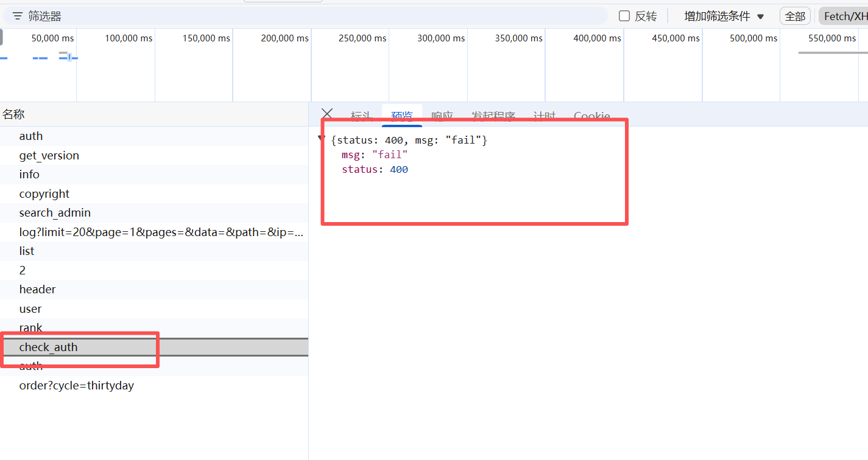Select the Fetch/XHR request type filter

844,16
